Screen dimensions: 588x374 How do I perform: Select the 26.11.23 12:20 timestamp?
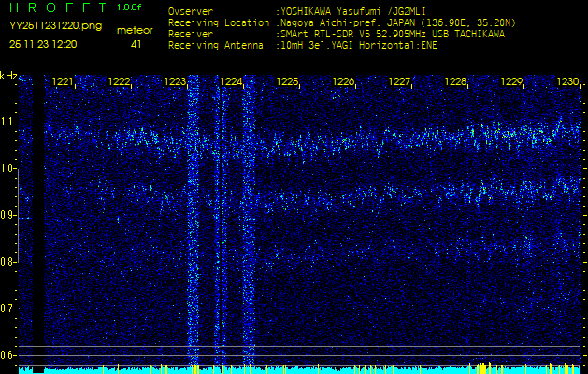click(x=43, y=44)
